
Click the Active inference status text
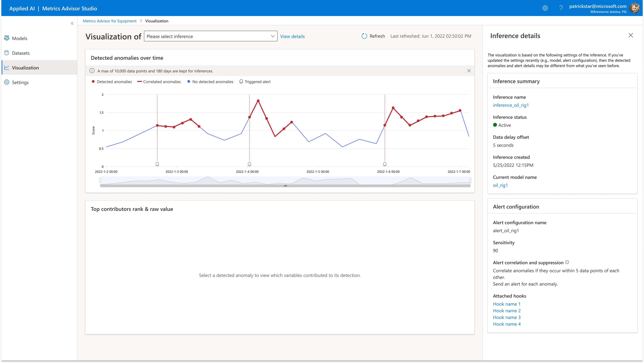tap(504, 125)
